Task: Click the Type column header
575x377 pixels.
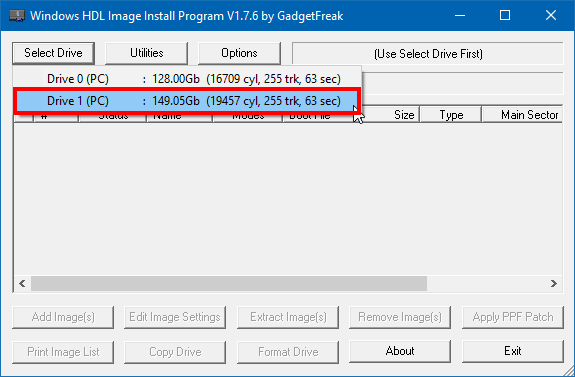Action: coord(451,115)
